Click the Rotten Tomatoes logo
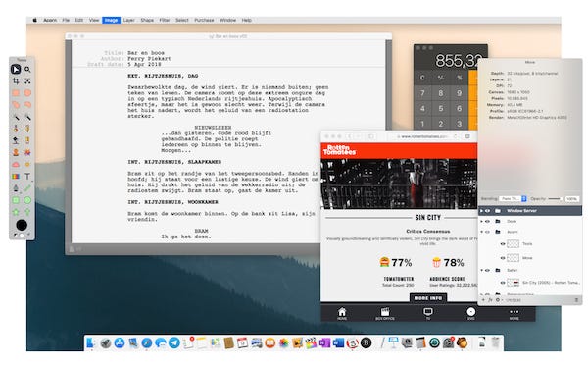588x368 pixels. 339,150
